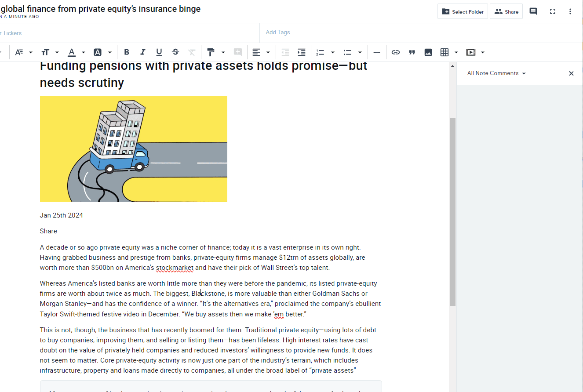The image size is (583, 392).
Task: Expand the format painter dropdown arrow
Action: click(x=223, y=52)
